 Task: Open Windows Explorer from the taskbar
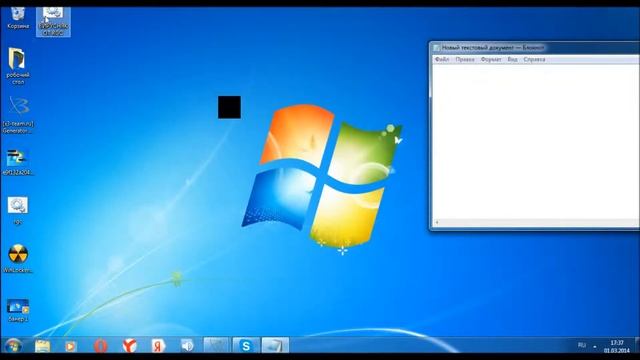(x=42, y=346)
